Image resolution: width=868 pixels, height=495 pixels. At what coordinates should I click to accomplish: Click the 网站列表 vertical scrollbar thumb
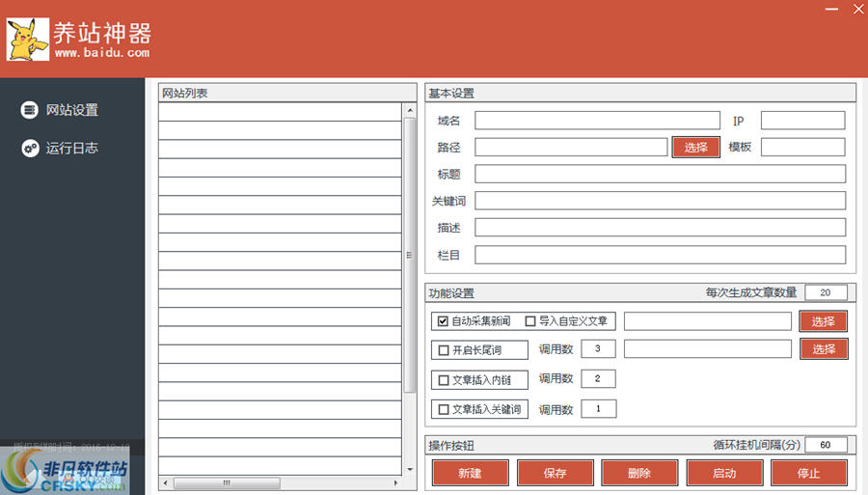410,256
